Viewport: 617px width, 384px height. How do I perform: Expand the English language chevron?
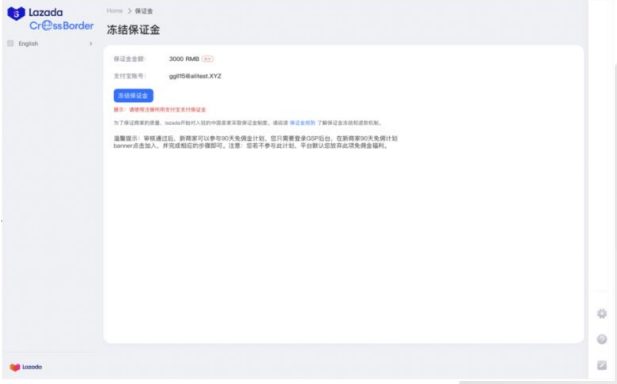(x=91, y=43)
